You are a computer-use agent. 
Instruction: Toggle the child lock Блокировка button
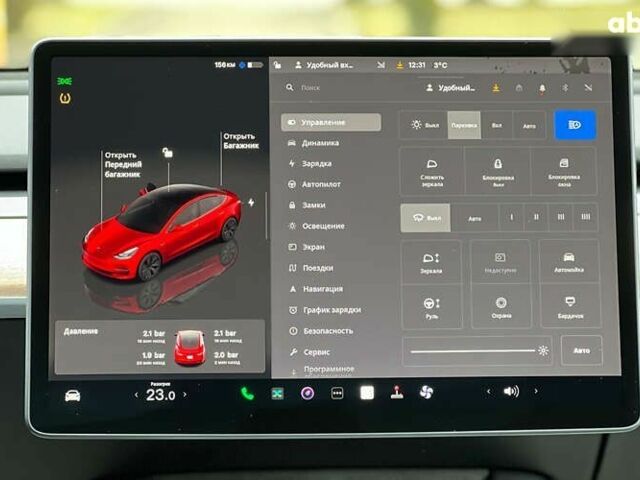pyautogui.click(x=498, y=172)
